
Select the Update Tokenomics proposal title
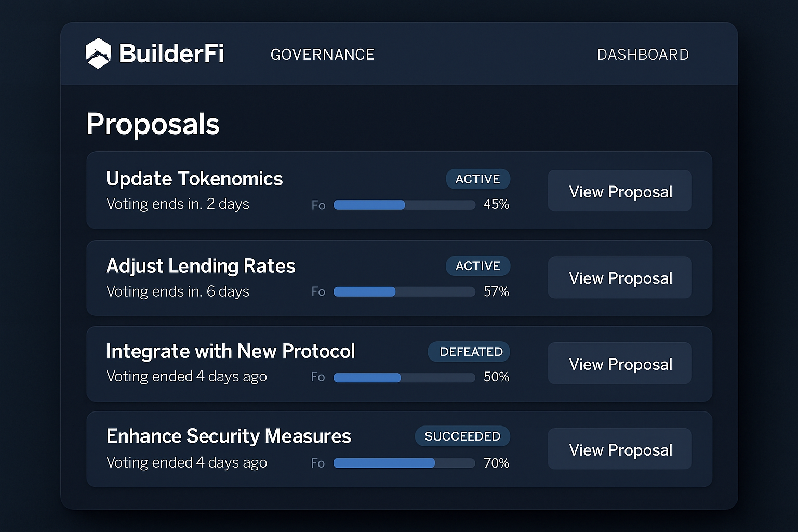[194, 179]
